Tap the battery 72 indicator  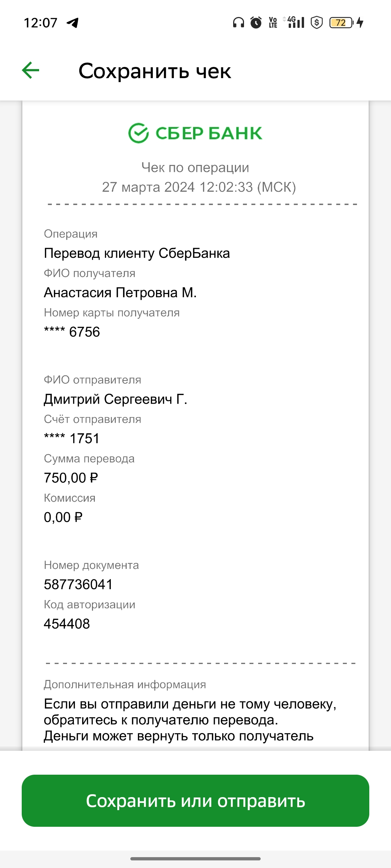pyautogui.click(x=341, y=23)
